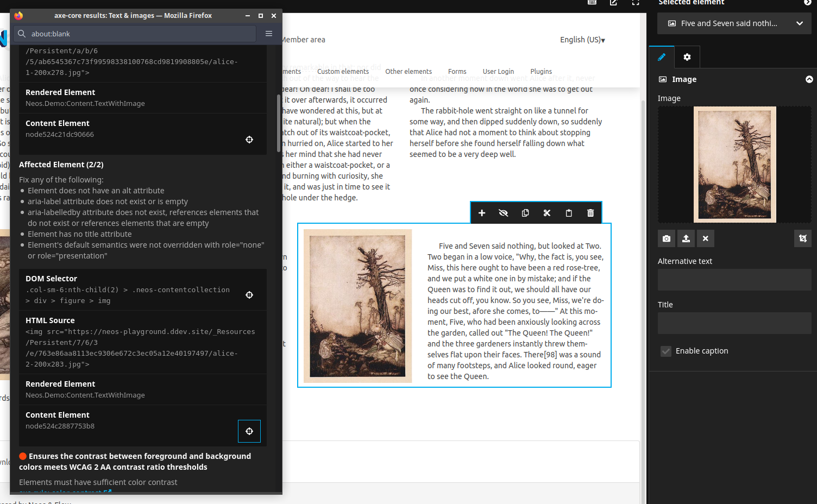Click the Affected Element (2/2) heading
Viewport: 817px width, 504px height.
[61, 165]
